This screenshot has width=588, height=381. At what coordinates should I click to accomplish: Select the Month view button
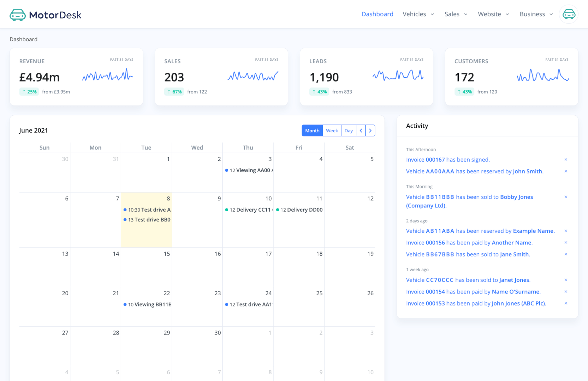[312, 131]
